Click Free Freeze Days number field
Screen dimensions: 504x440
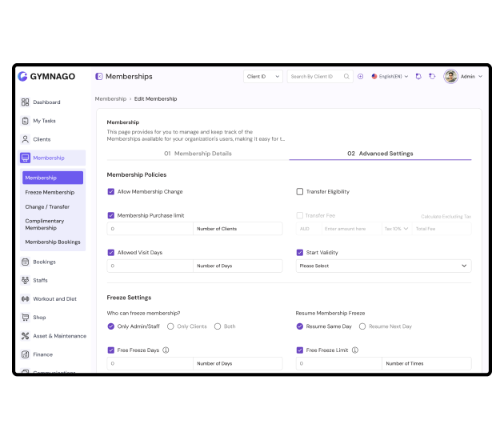150,363
